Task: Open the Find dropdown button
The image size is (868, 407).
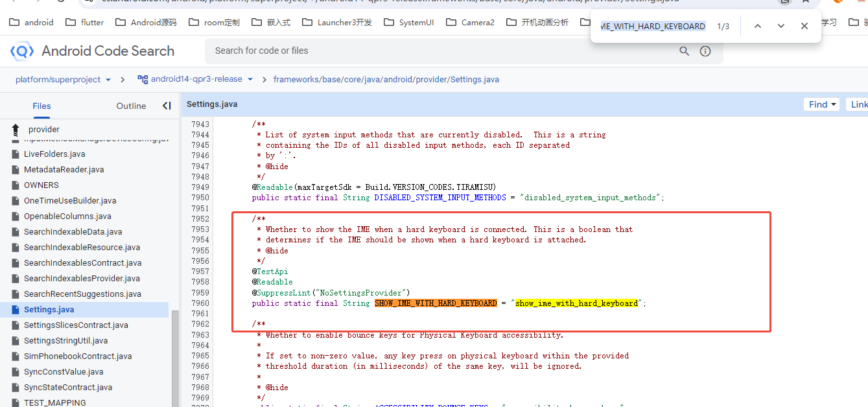Action: point(822,104)
